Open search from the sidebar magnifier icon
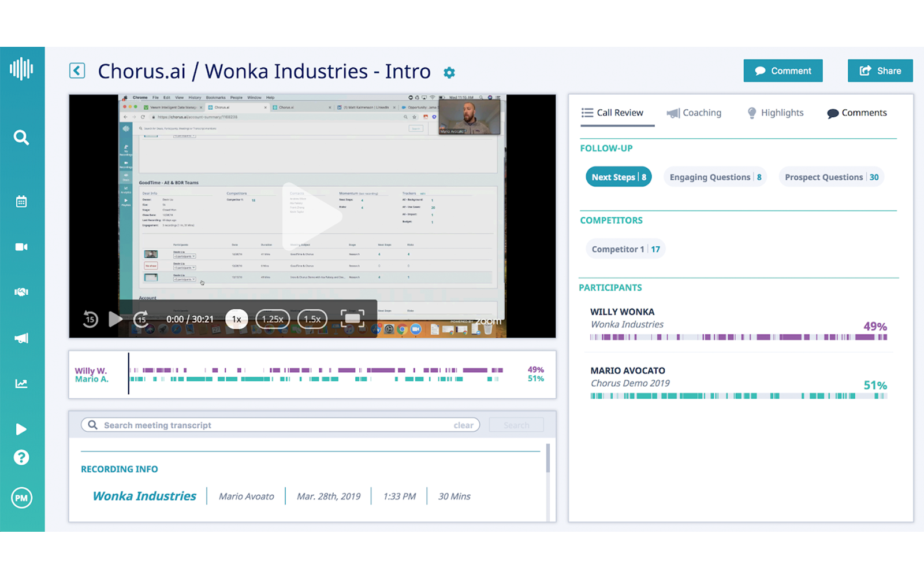This screenshot has width=924, height=578. [21, 138]
